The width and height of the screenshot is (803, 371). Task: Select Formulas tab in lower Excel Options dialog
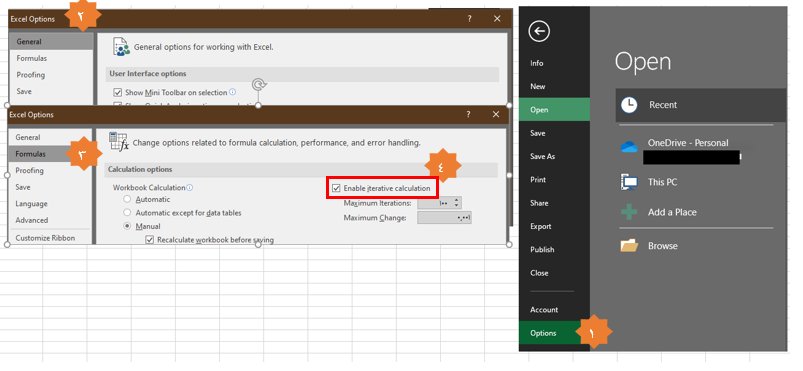[x=50, y=154]
